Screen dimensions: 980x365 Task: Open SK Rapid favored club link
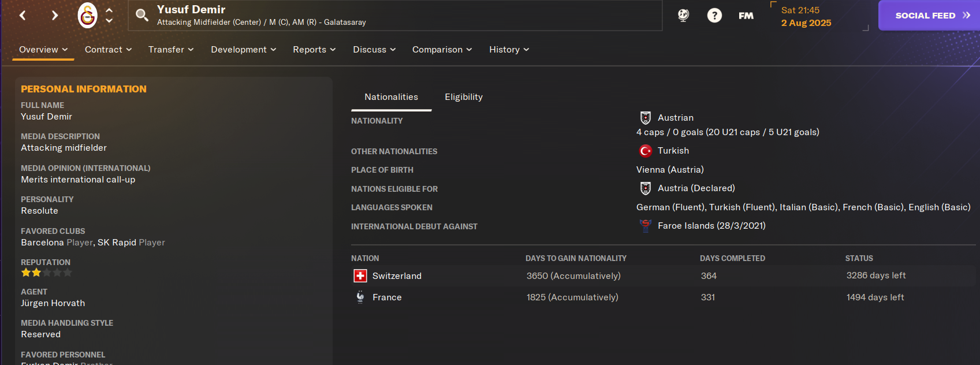click(x=117, y=243)
